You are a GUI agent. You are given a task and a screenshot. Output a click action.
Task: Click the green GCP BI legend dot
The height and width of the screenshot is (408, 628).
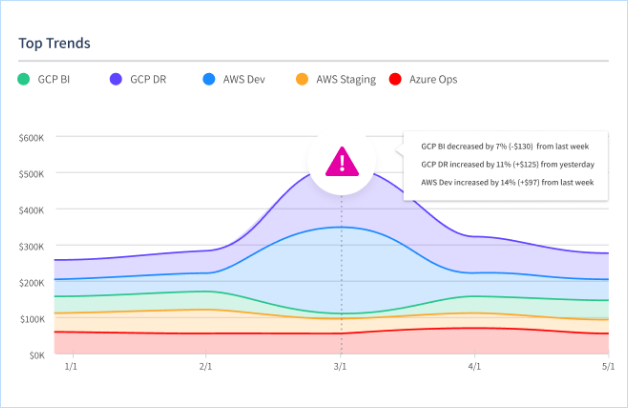click(24, 79)
